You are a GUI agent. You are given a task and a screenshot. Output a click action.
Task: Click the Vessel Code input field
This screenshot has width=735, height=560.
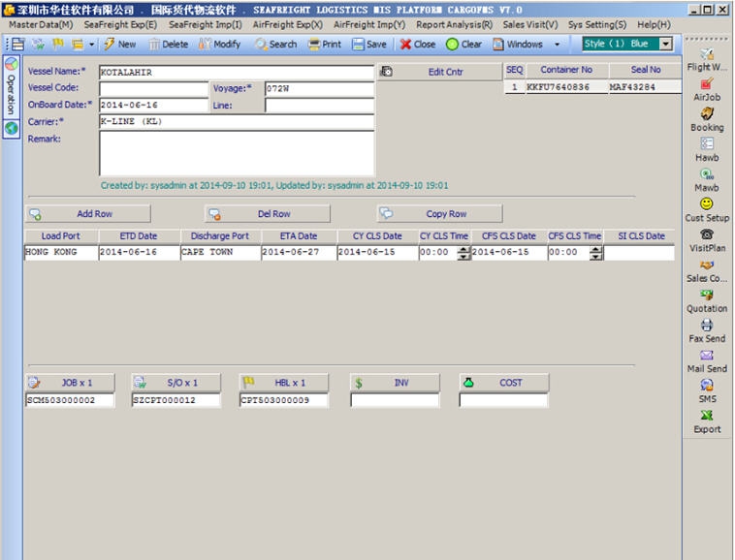(x=153, y=89)
